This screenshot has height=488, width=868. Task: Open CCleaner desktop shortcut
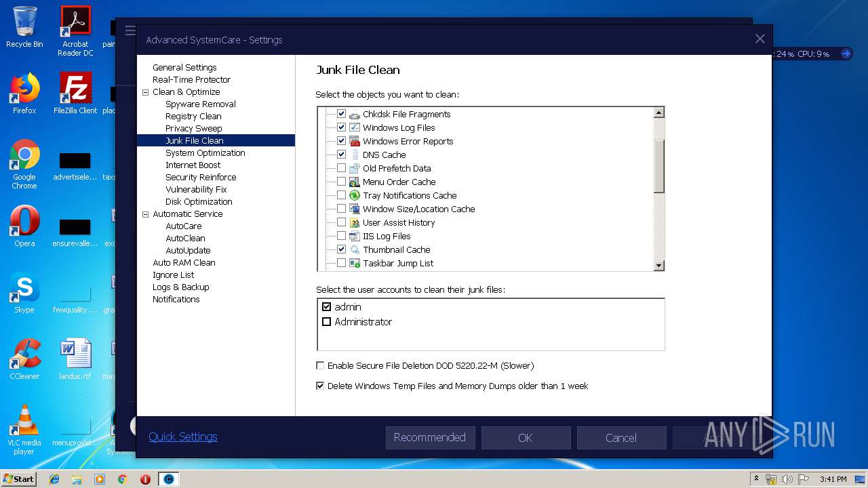[x=24, y=359]
